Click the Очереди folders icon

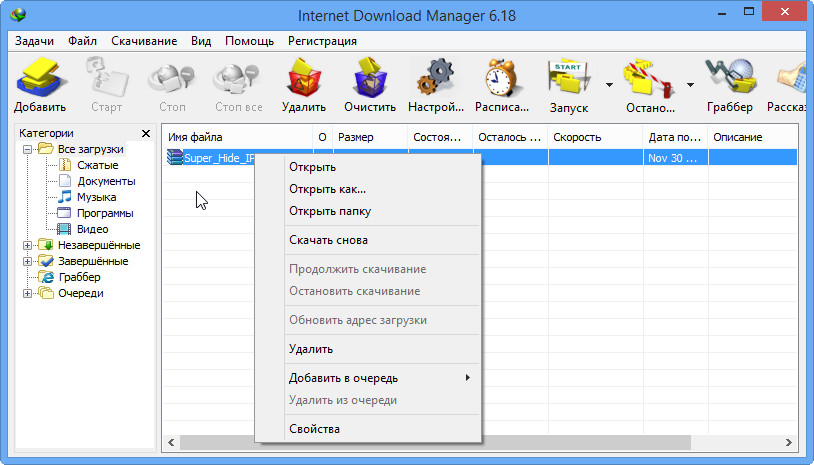46,293
